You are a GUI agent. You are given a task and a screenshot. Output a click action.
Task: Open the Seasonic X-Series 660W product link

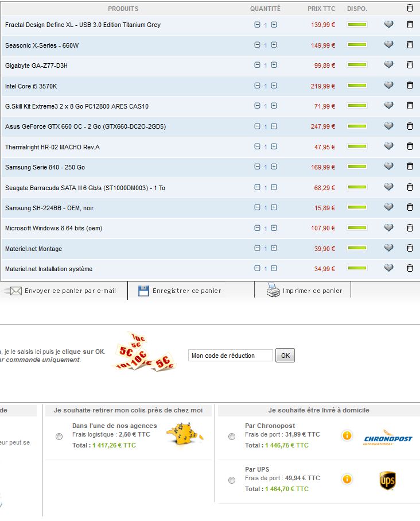(x=42, y=45)
